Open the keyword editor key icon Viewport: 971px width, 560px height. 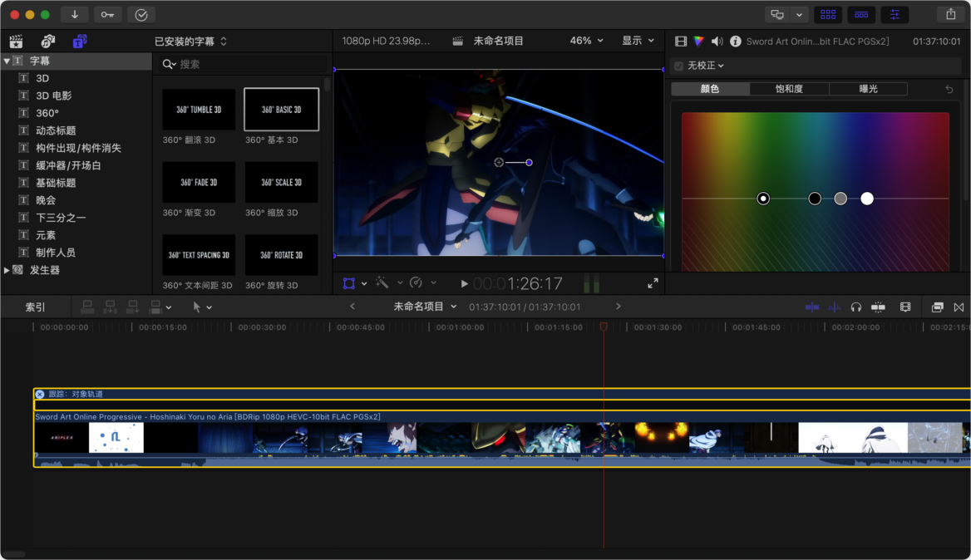(108, 14)
